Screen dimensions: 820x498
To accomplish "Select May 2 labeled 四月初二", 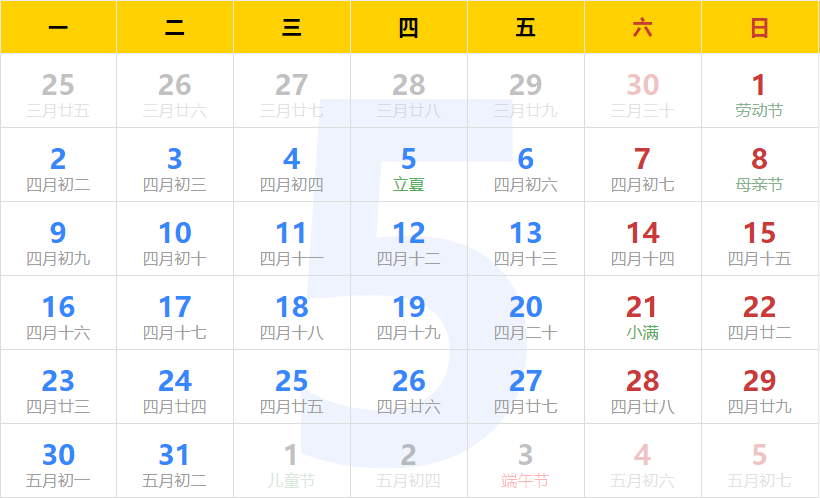I will (x=58, y=165).
